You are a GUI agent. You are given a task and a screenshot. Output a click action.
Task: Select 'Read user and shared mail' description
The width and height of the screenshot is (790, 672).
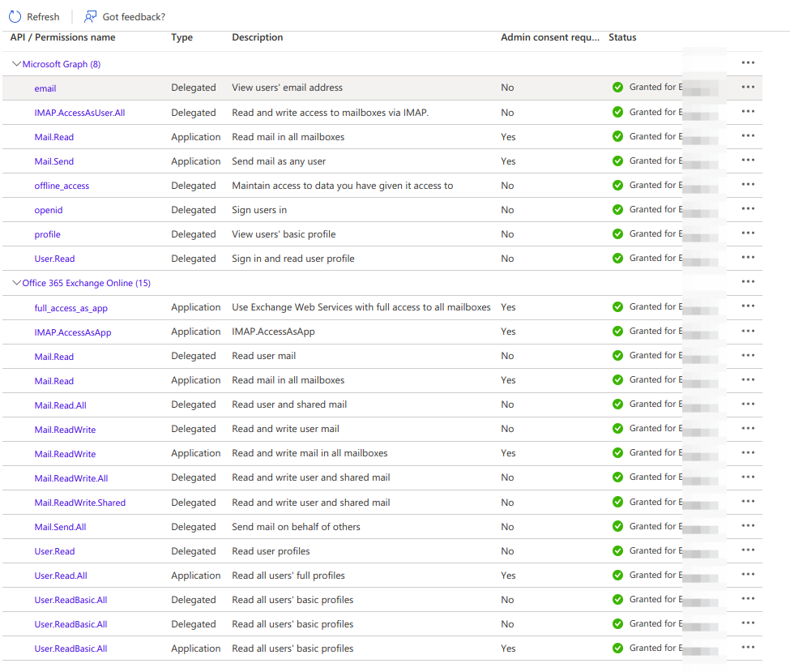pos(289,404)
